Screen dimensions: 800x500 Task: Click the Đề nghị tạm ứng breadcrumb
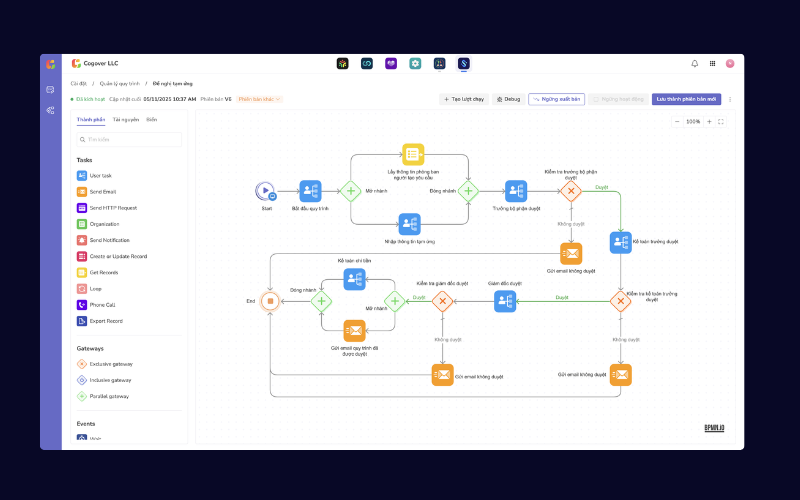(172, 84)
